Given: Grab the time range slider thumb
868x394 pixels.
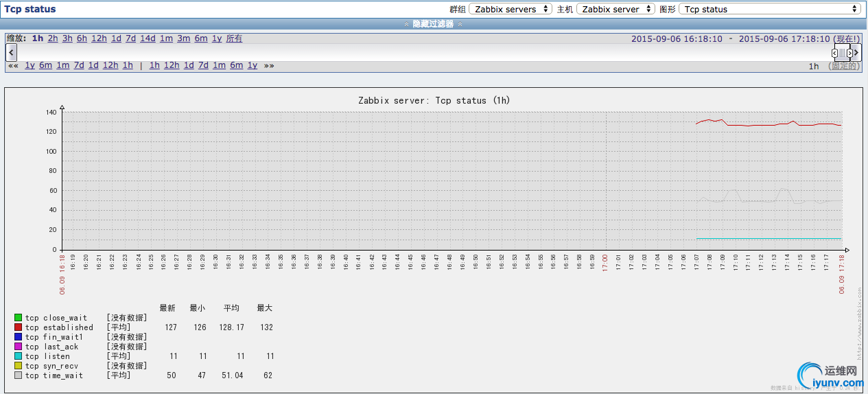Looking at the screenshot, I should tap(842, 53).
